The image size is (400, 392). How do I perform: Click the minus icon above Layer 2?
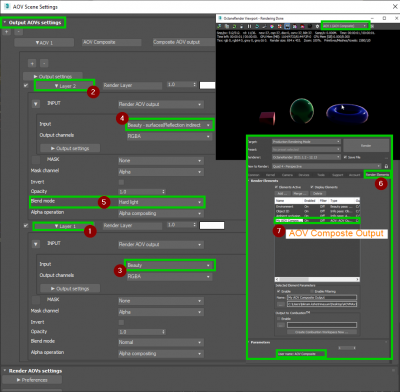44,63
